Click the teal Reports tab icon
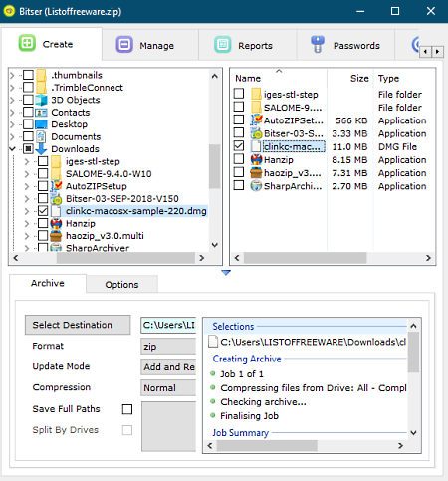Image resolution: width=448 pixels, height=481 pixels. click(223, 45)
